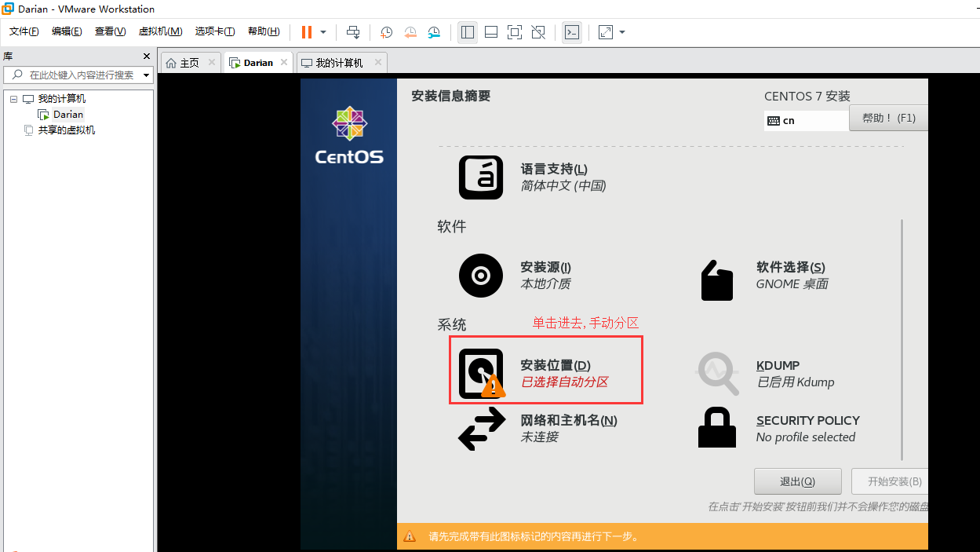The image size is (980, 552).
Task: Click warning triangle icon in orange bar
Action: (410, 537)
